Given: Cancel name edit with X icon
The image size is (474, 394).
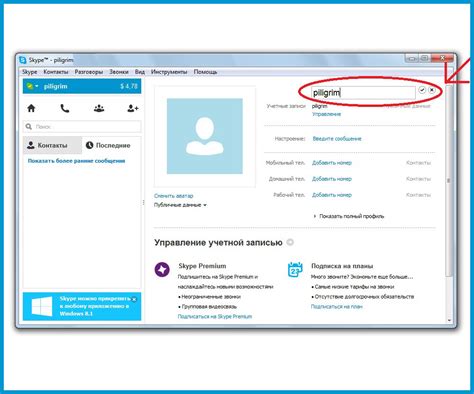Looking at the screenshot, I should 432,90.
